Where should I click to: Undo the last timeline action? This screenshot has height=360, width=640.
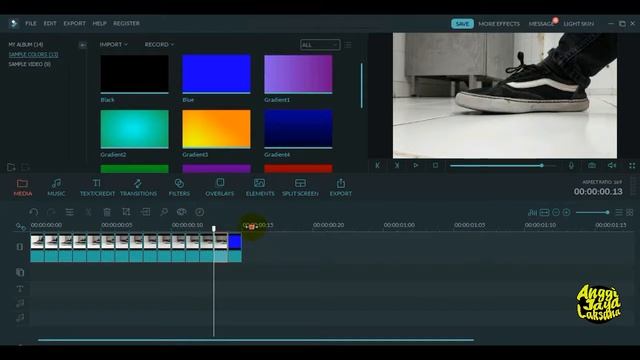(33, 212)
